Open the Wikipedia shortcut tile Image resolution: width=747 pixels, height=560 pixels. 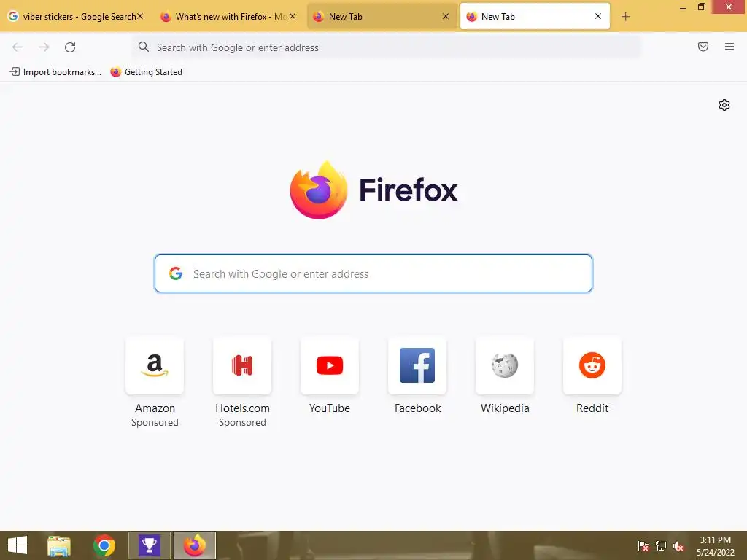[505, 366]
